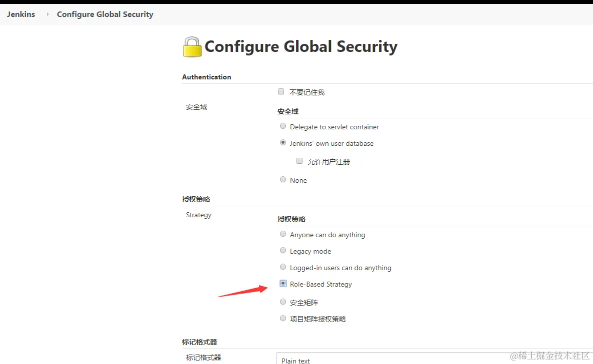Go to the Jenkins home breadcrumb
The height and width of the screenshot is (364, 593).
point(21,14)
